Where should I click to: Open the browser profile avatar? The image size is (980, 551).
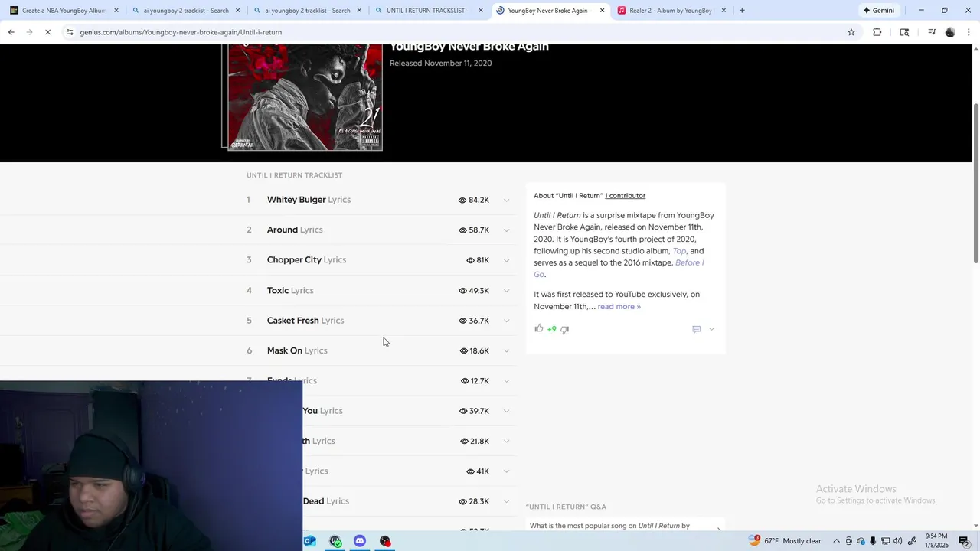point(950,32)
